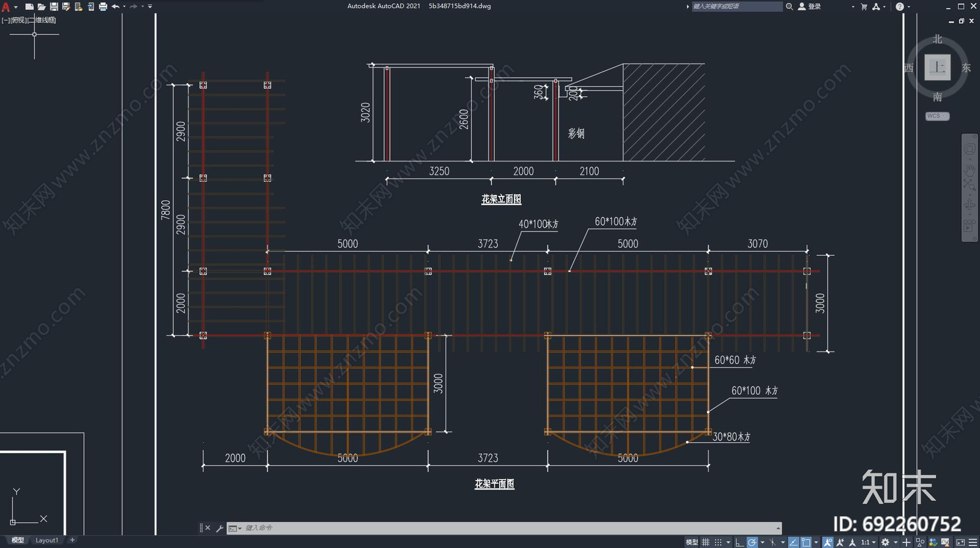Toggle Object Snap Tracking in status bar
Screen dimensions: 980x548
coord(794,542)
